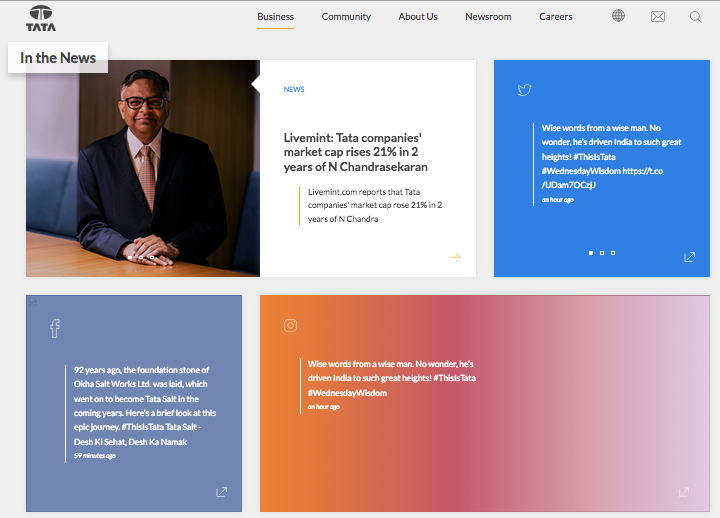The width and height of the screenshot is (720, 518).
Task: Click the yellow arrow on news card
Action: [x=455, y=257]
